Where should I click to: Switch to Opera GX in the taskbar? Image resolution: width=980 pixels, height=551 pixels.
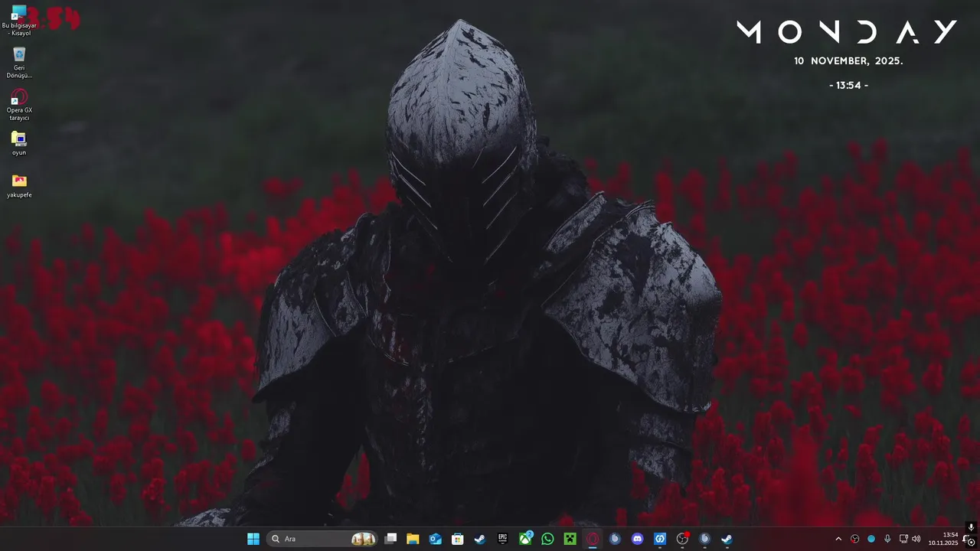point(593,539)
